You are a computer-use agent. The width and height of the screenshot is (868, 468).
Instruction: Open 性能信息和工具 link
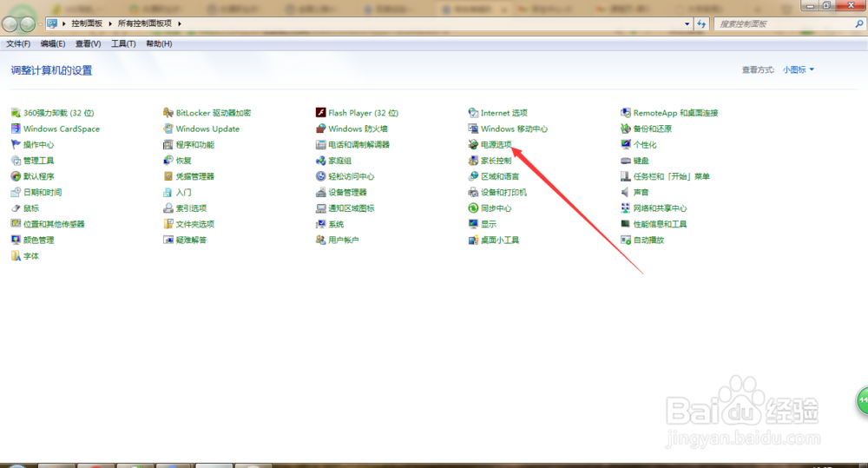pyautogui.click(x=660, y=225)
